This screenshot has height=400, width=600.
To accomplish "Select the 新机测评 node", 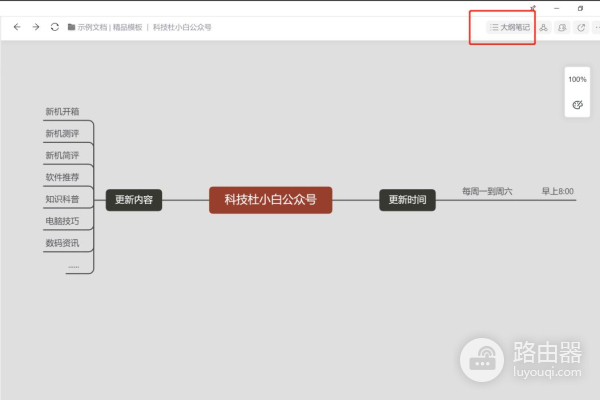I will pos(62,133).
